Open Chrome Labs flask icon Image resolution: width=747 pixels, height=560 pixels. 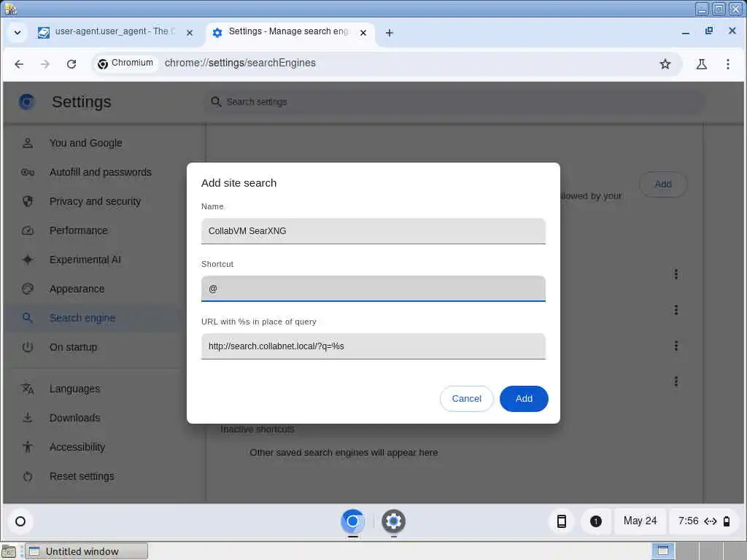[x=701, y=64]
